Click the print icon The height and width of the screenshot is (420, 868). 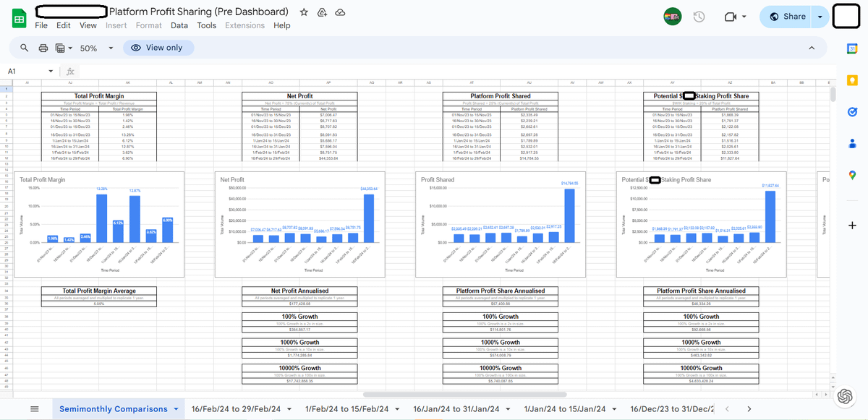(43, 48)
